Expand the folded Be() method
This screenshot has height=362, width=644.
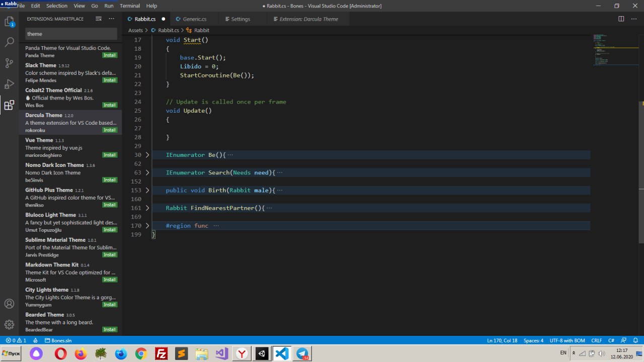(x=147, y=155)
